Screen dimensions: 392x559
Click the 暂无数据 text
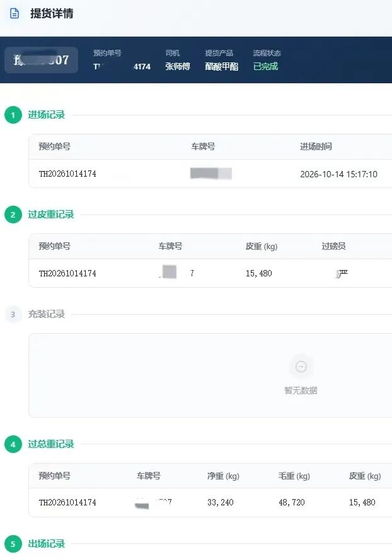[x=301, y=391]
